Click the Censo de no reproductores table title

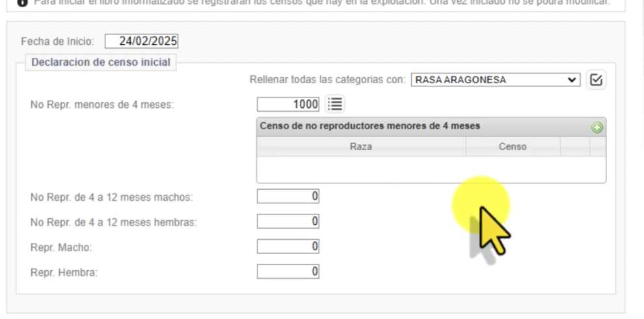tap(369, 126)
